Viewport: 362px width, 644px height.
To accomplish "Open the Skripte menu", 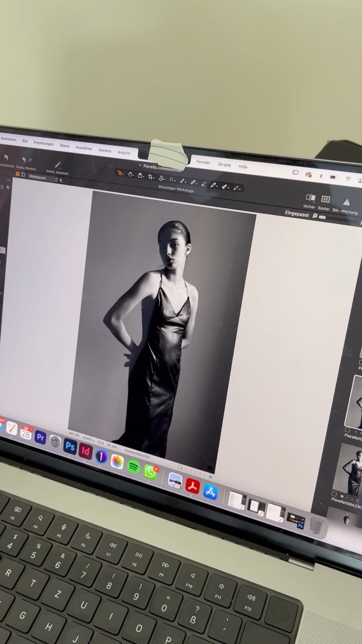I will click(x=224, y=165).
